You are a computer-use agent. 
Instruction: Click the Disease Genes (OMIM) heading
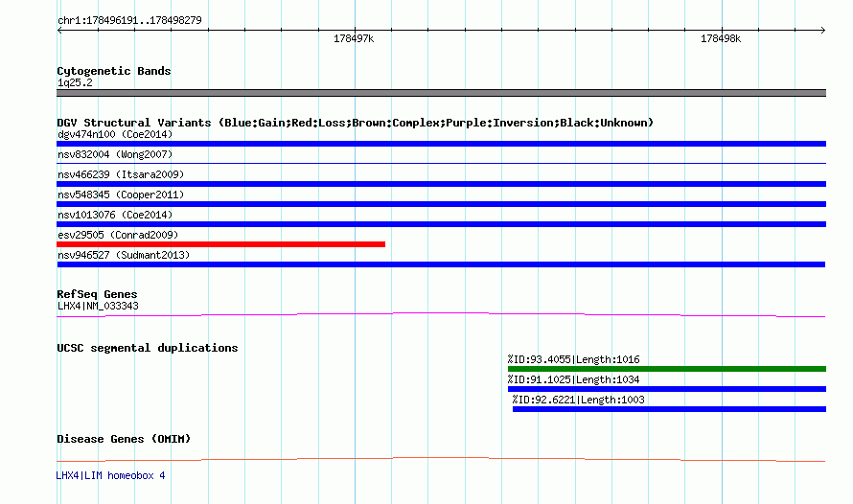coord(124,439)
